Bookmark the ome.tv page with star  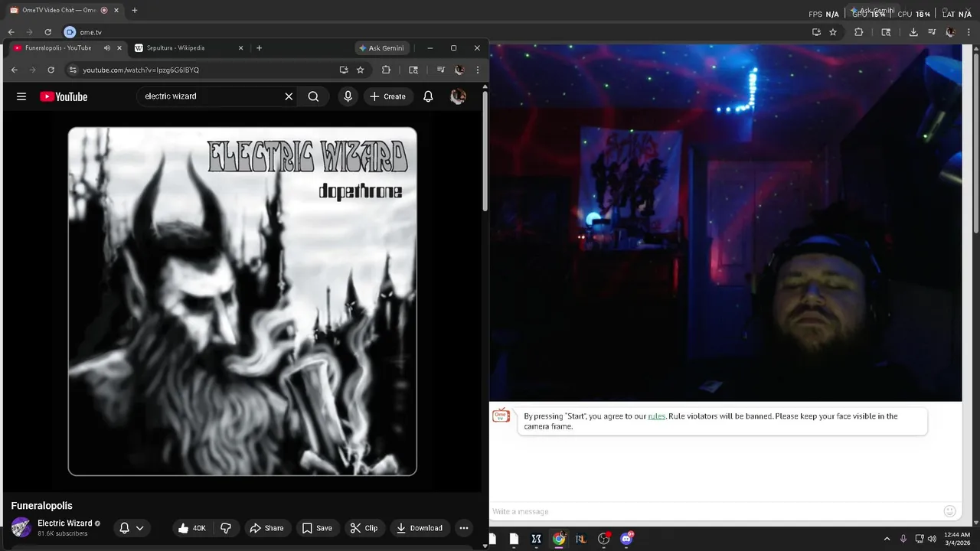833,32
